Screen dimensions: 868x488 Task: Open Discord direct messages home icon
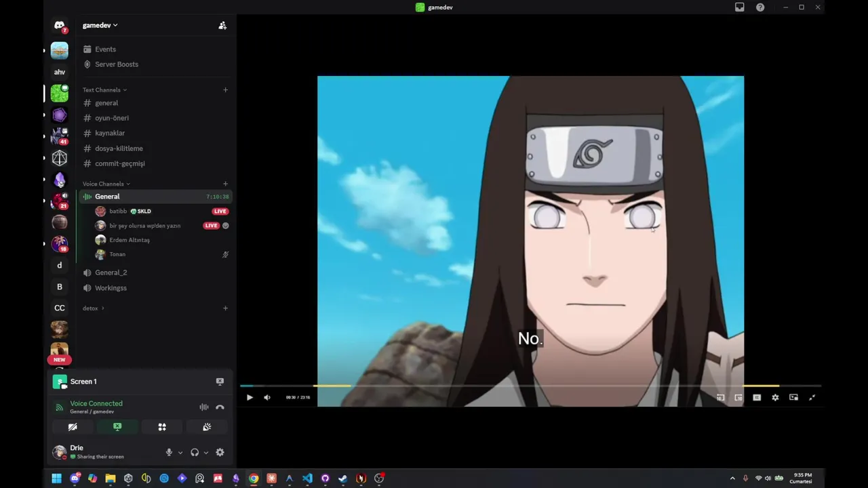[59, 26]
